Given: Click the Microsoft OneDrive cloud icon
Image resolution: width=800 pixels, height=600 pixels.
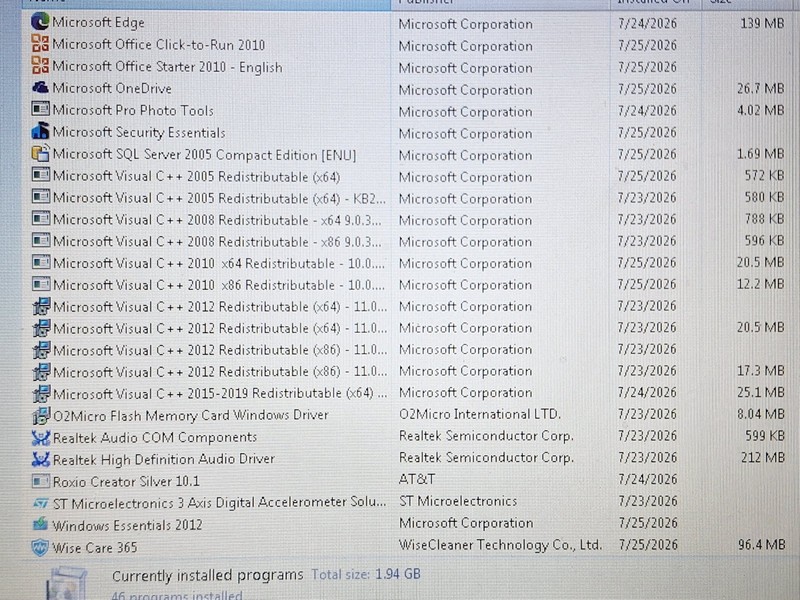Looking at the screenshot, I should [40, 88].
